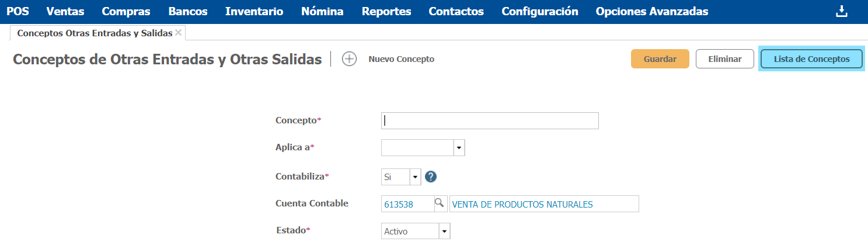Open the Configuración menu

(539, 12)
